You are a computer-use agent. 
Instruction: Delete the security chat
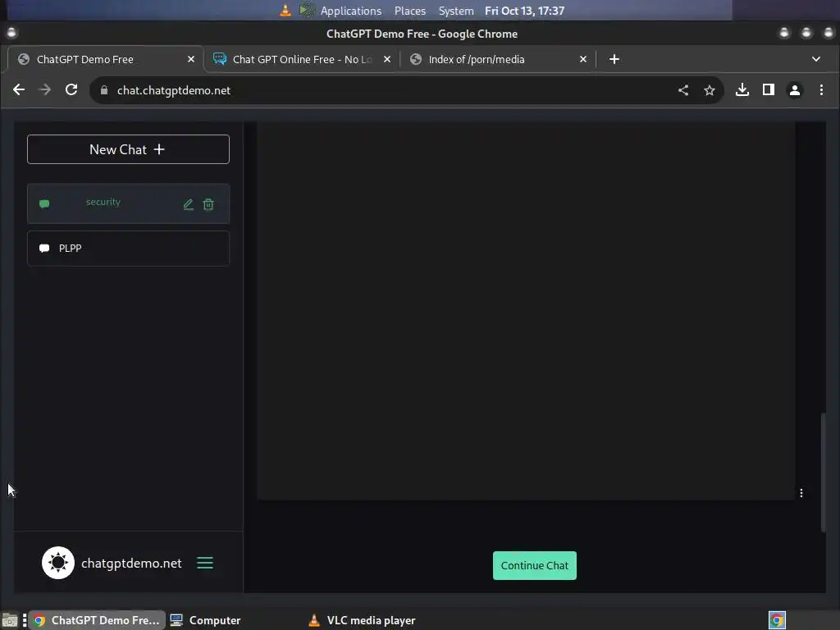[208, 204]
